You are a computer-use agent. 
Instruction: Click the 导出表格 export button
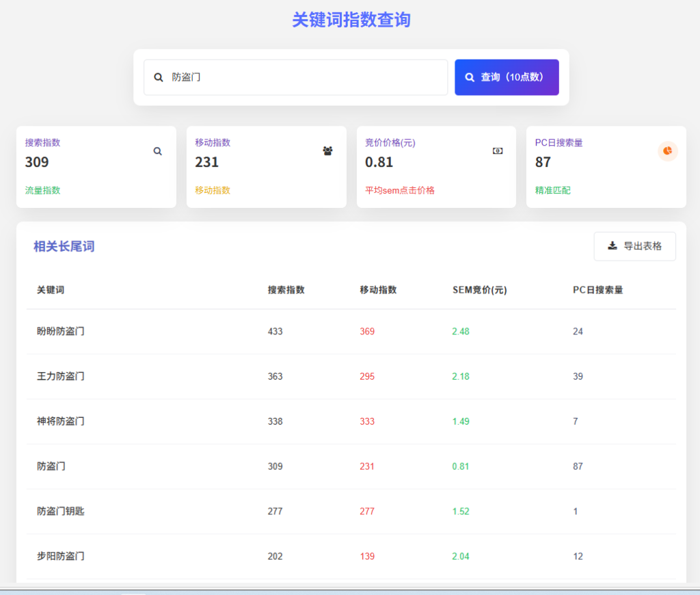634,246
